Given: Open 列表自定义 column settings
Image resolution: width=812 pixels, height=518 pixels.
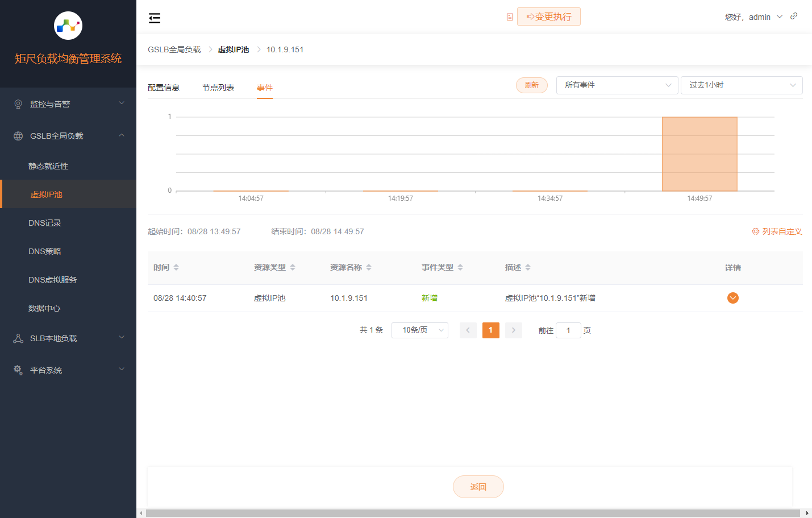Looking at the screenshot, I should tap(777, 231).
